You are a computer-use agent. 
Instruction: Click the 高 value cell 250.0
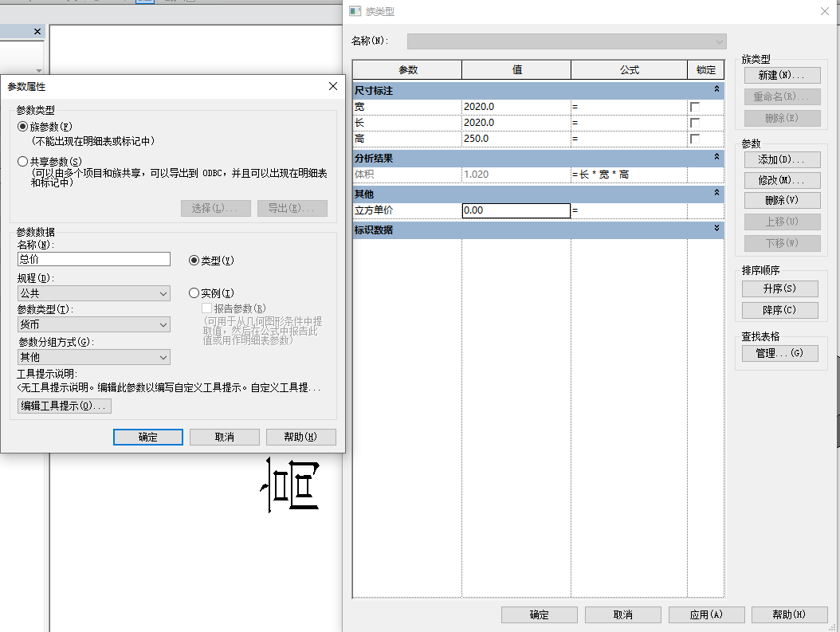[516, 139]
